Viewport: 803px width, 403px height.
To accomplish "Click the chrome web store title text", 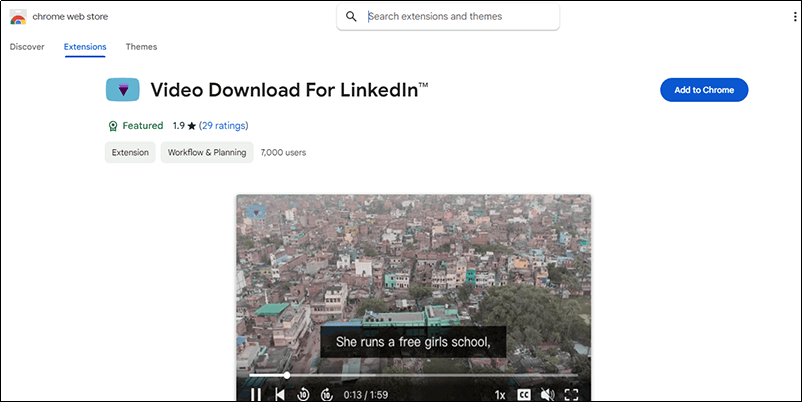I will click(x=70, y=16).
